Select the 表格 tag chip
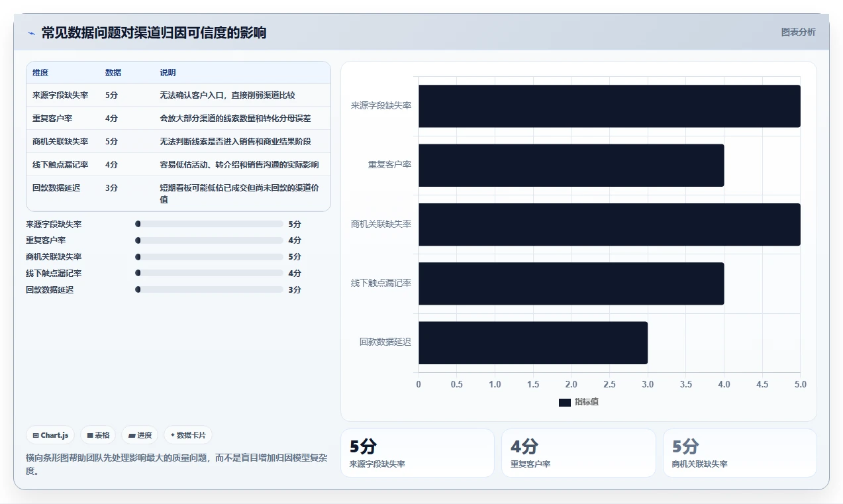 pyautogui.click(x=98, y=435)
